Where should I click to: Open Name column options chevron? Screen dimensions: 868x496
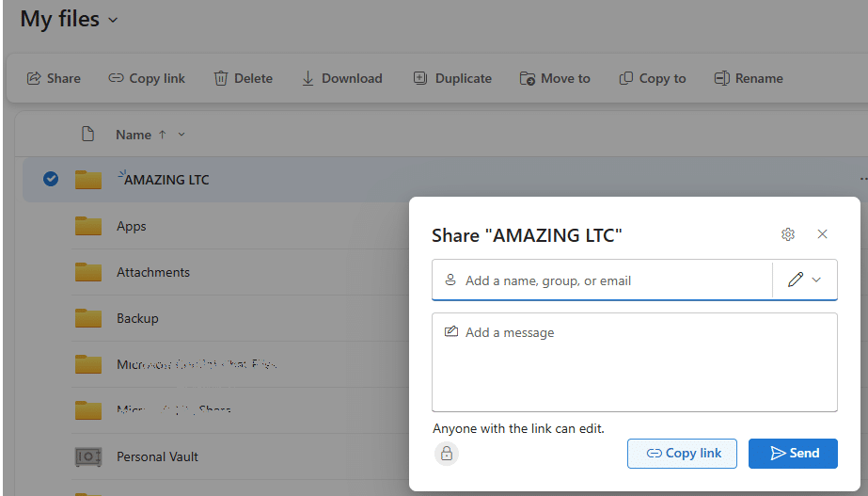181,135
